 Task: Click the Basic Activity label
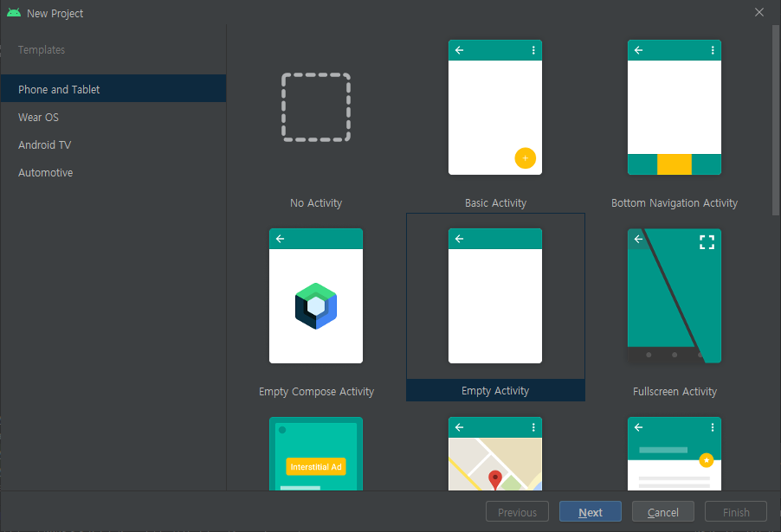(x=495, y=203)
